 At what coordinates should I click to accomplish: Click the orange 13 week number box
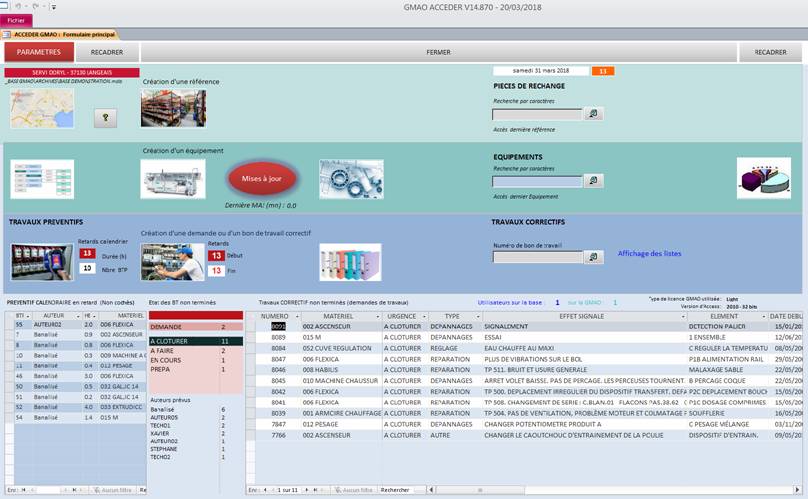(603, 71)
